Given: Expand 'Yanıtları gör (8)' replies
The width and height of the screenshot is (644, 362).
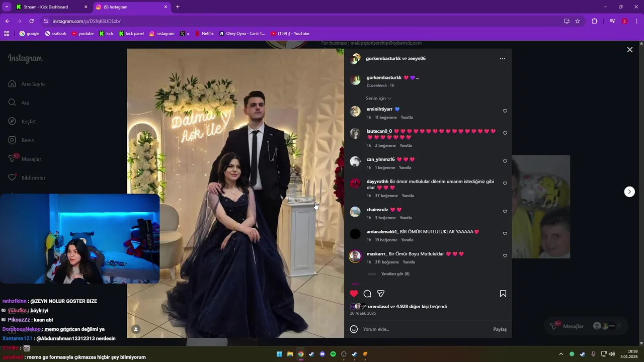Looking at the screenshot, I should point(395,274).
